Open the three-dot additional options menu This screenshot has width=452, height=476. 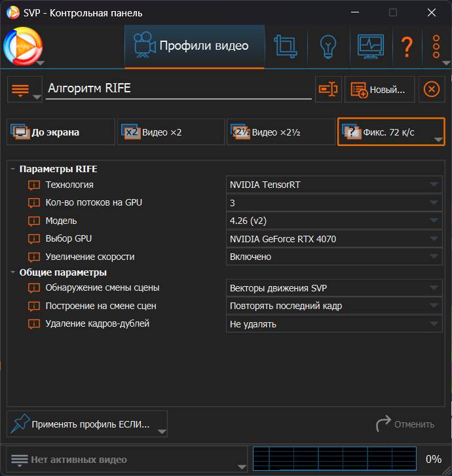tap(437, 46)
